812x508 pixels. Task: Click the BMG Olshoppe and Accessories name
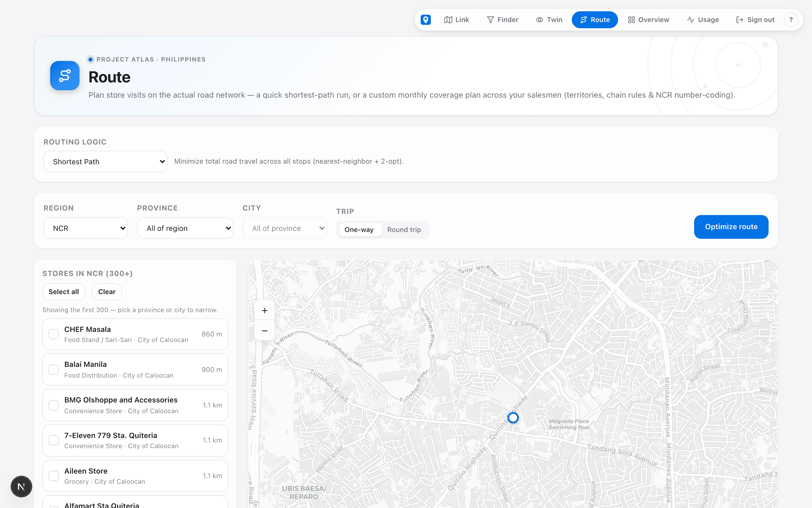121,400
